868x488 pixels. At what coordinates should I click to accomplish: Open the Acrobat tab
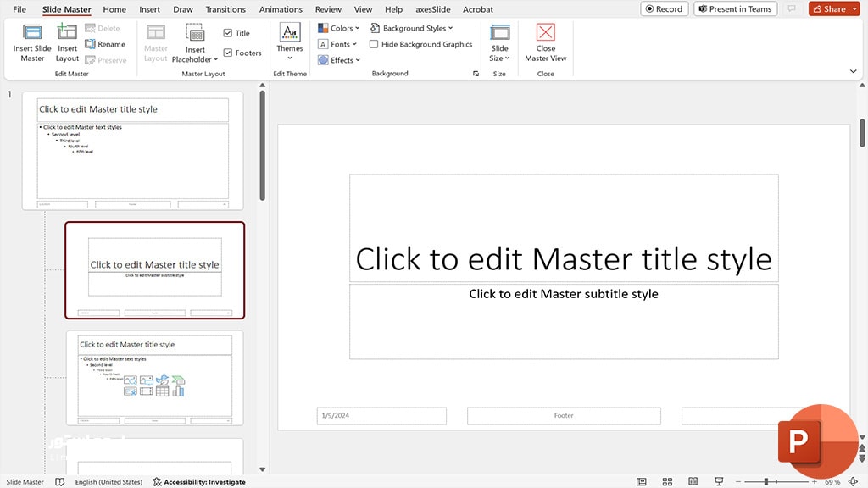[478, 9]
